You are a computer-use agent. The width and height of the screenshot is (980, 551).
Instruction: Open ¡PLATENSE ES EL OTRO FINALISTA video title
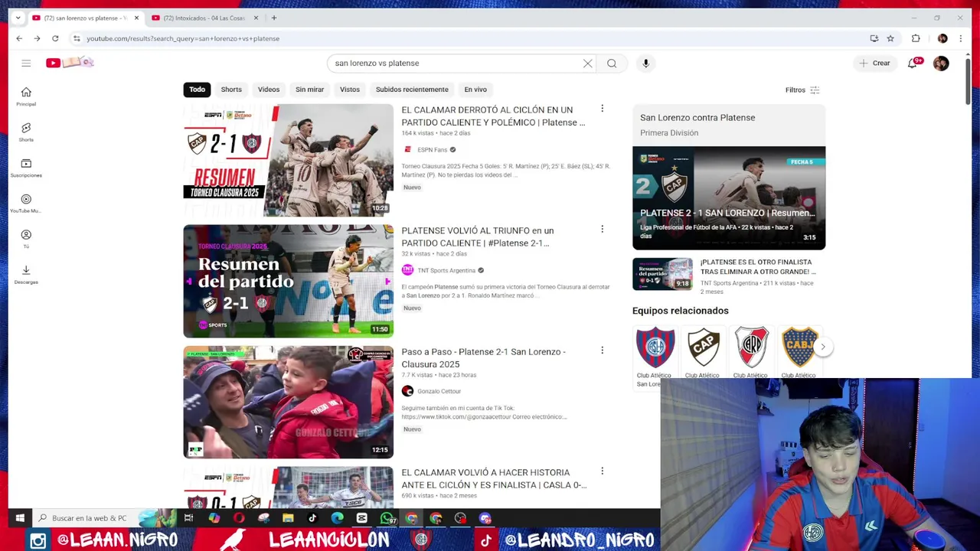click(x=758, y=266)
